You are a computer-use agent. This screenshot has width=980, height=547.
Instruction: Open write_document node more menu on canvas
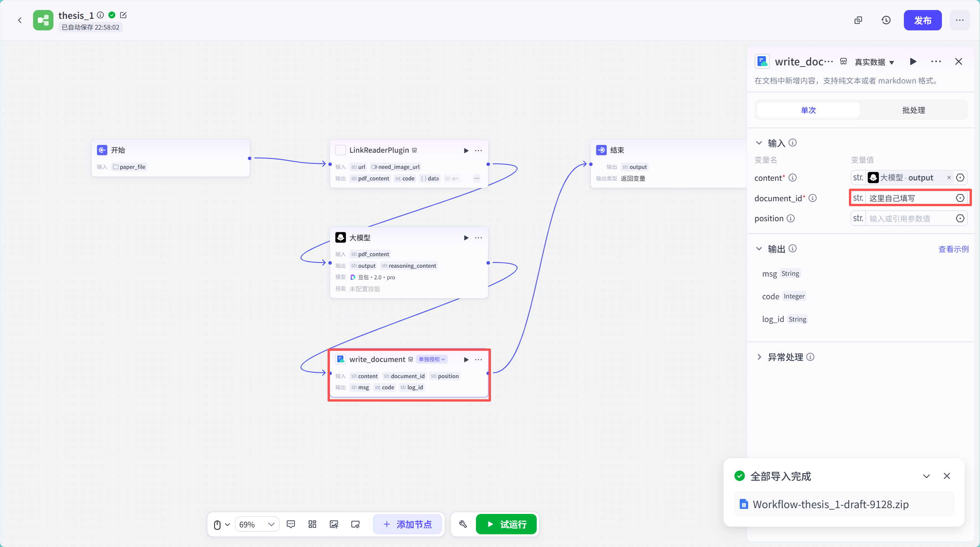(x=478, y=359)
